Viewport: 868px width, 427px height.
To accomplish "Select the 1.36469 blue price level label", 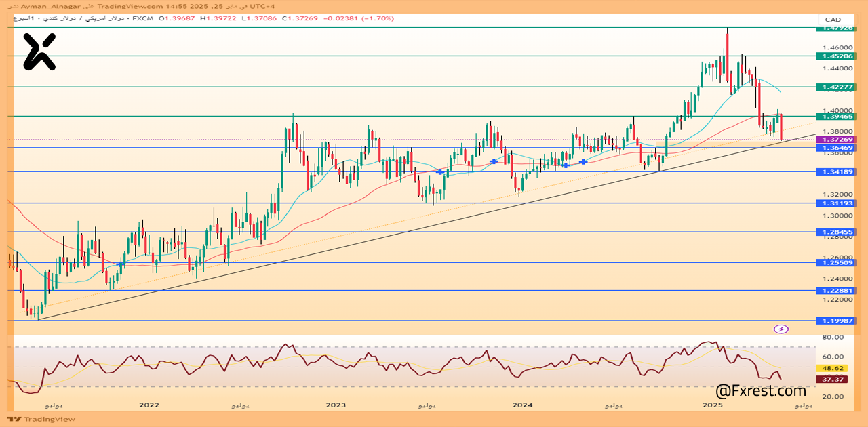I will tap(837, 148).
